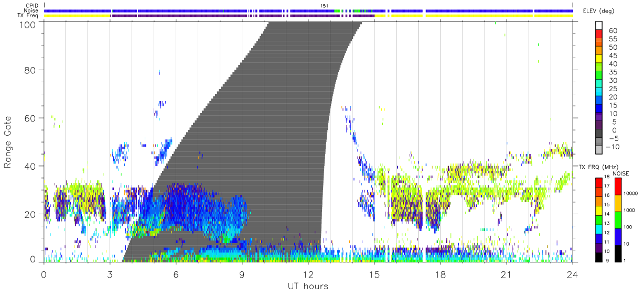The width and height of the screenshot is (644, 297).
Task: Click the x-axis tick label "6"
Action: pos(176,274)
